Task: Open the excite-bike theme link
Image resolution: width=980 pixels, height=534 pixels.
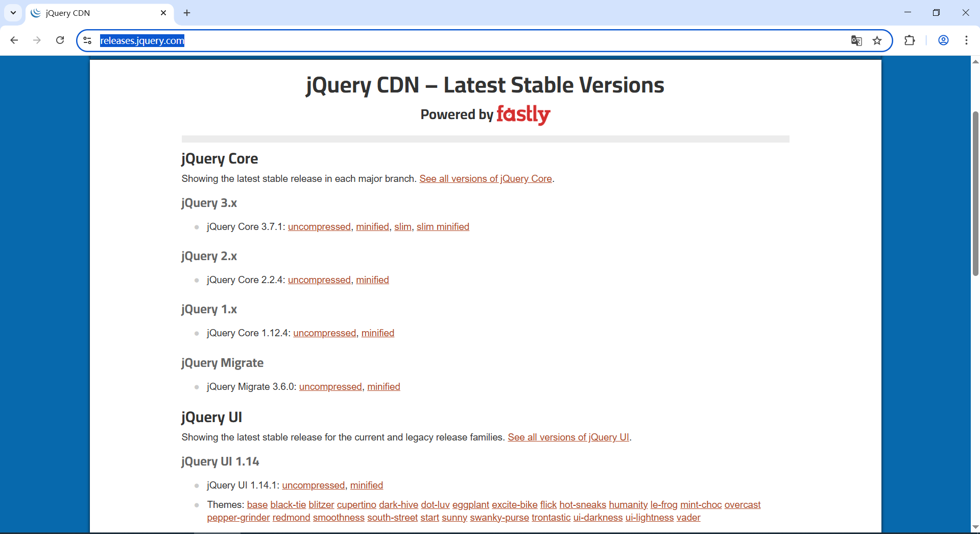Action: coord(515,505)
